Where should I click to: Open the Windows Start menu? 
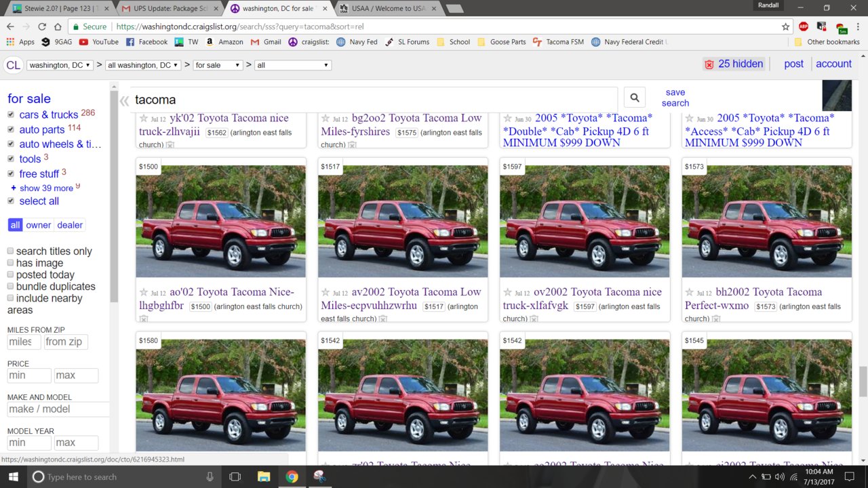pos(12,476)
